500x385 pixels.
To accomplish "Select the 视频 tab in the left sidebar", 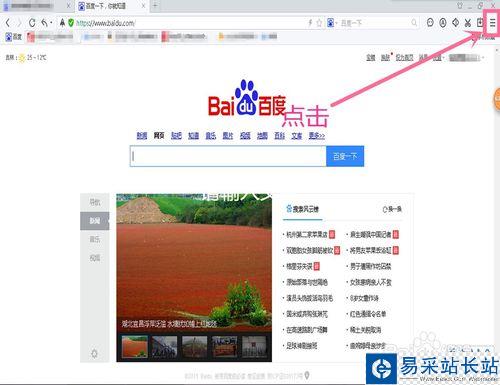I will 95,258.
